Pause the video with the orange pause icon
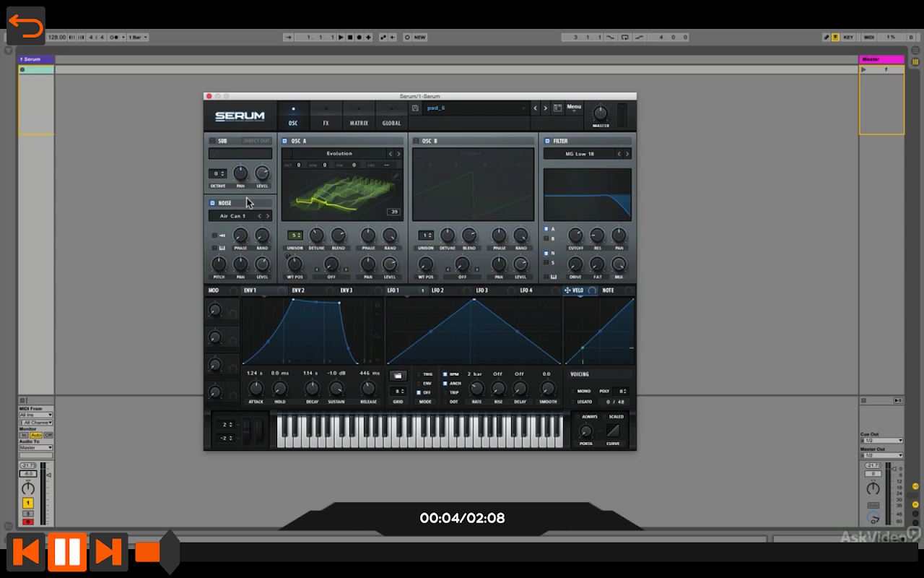 pos(67,553)
